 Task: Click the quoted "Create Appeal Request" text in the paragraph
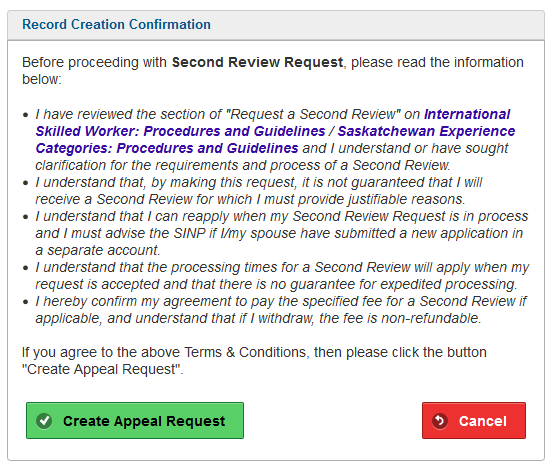pos(101,369)
